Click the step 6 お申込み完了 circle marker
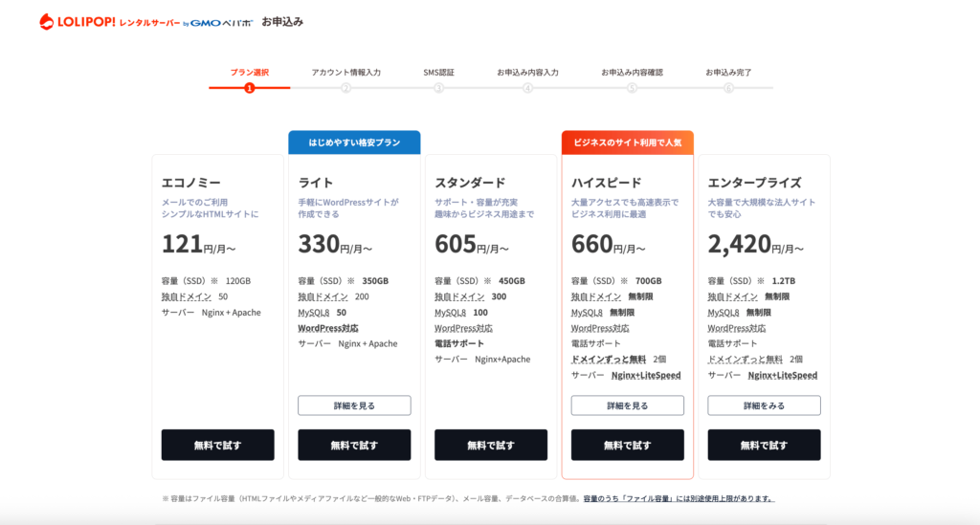This screenshot has height=525, width=980. (728, 88)
